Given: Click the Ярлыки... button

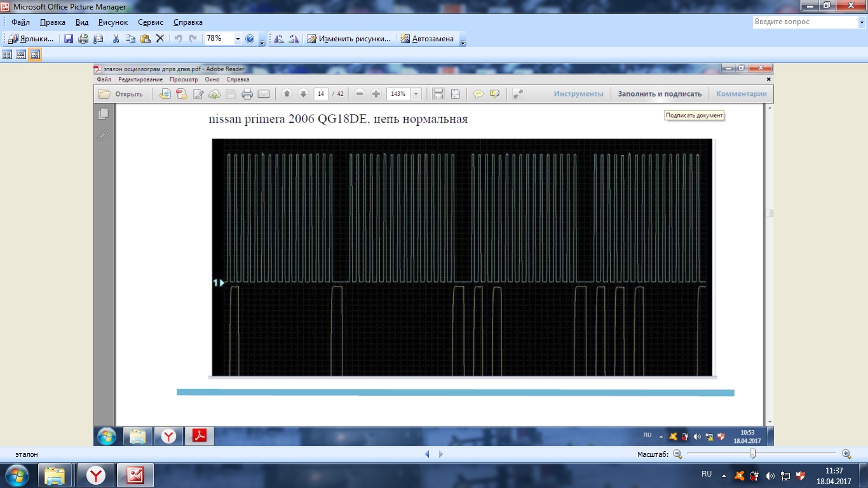Looking at the screenshot, I should (x=31, y=39).
